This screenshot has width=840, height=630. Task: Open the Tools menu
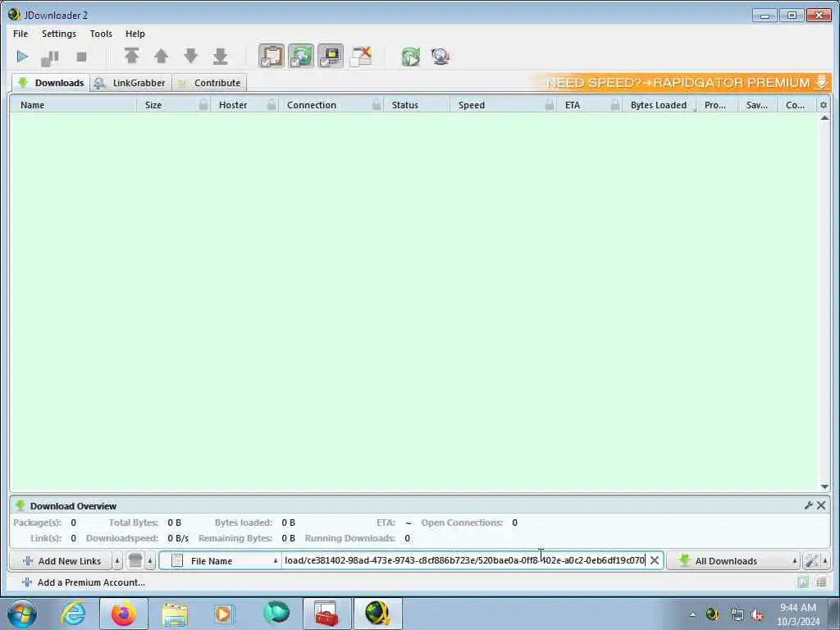tap(101, 34)
